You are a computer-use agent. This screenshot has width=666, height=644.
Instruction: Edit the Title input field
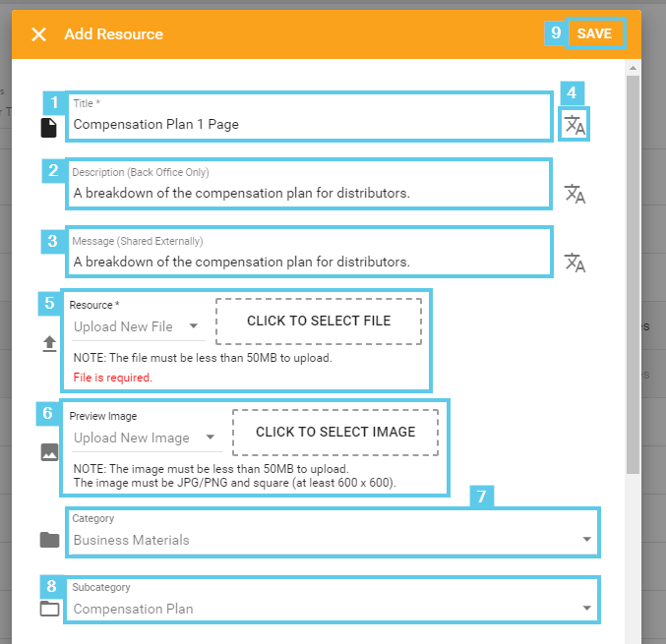[310, 117]
